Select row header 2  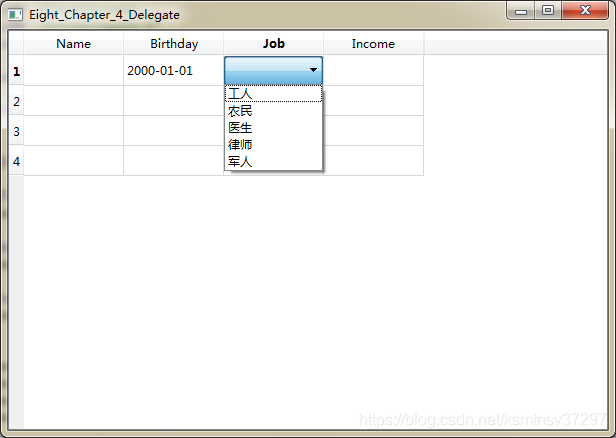point(16,101)
